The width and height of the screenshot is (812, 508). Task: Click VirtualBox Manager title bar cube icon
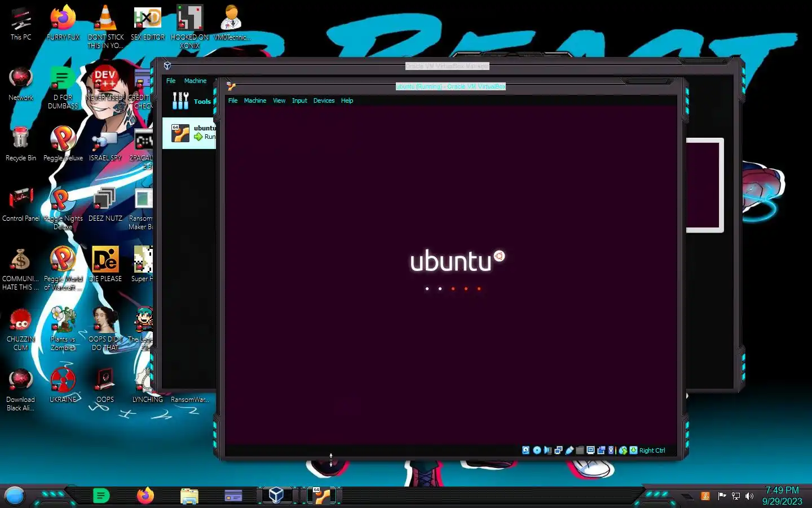[x=167, y=65]
